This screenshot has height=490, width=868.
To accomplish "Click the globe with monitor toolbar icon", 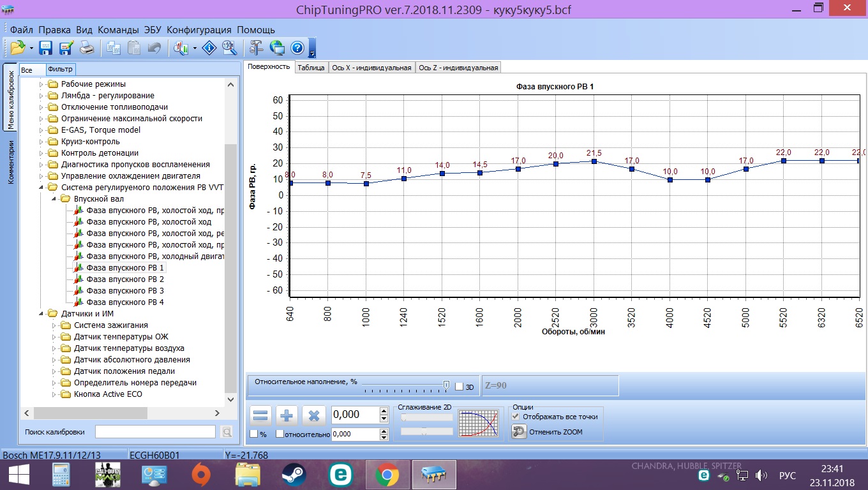I will click(x=277, y=48).
